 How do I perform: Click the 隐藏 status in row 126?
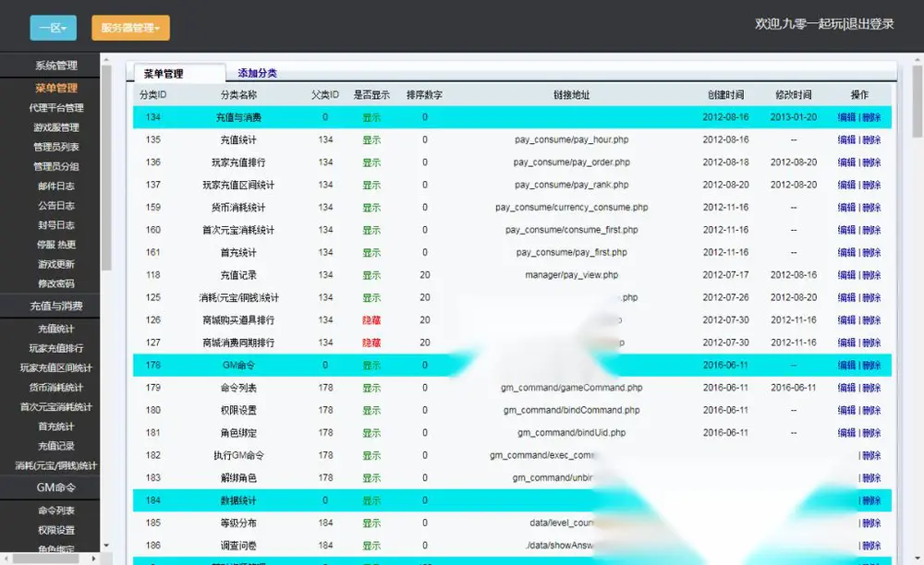pos(371,319)
